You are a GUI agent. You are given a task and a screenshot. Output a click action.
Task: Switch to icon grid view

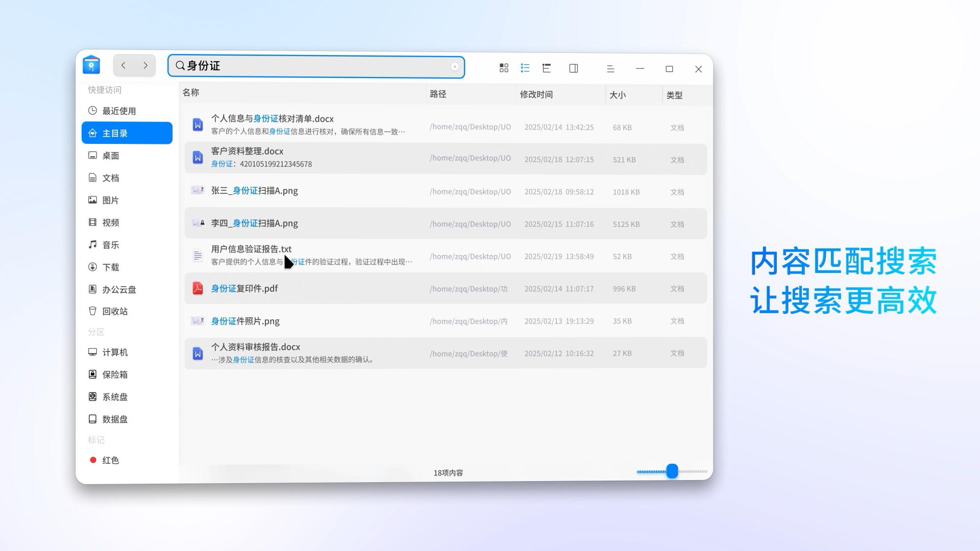pyautogui.click(x=504, y=68)
